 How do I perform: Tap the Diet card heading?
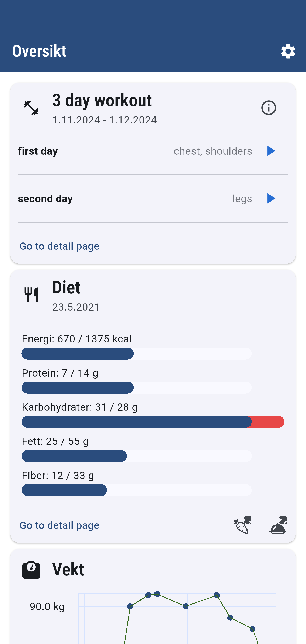click(x=66, y=287)
